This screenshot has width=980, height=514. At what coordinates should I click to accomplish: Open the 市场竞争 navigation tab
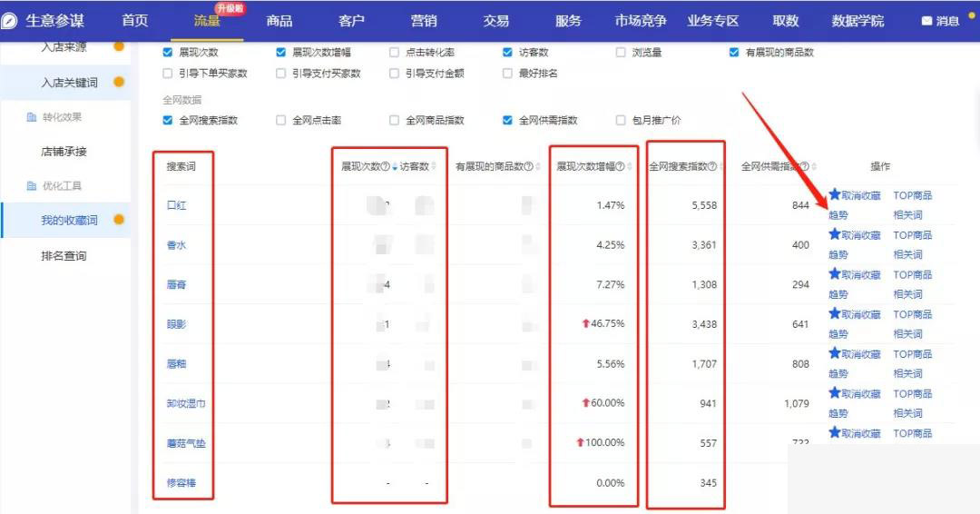[x=641, y=21]
